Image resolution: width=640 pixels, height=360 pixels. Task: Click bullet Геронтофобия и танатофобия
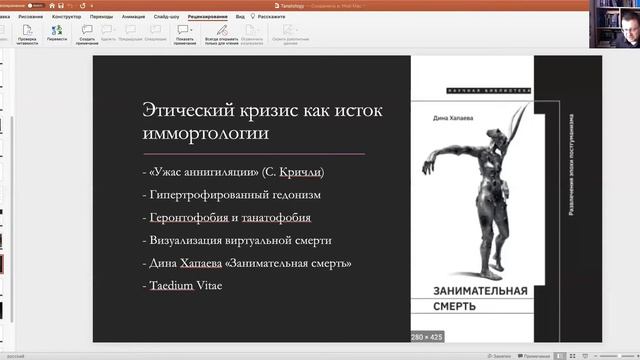(x=227, y=218)
